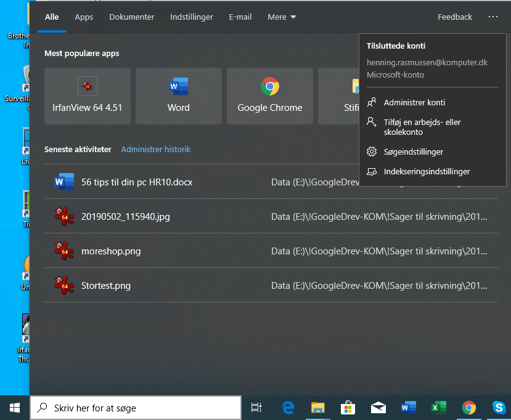Open Administrer historik
511x420 pixels.
coord(156,149)
